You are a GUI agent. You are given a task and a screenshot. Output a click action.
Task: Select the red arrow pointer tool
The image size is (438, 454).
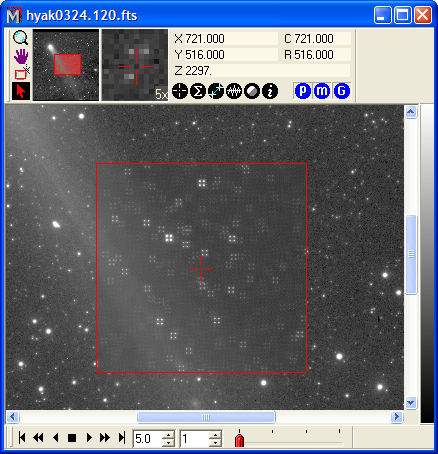pyautogui.click(x=21, y=91)
